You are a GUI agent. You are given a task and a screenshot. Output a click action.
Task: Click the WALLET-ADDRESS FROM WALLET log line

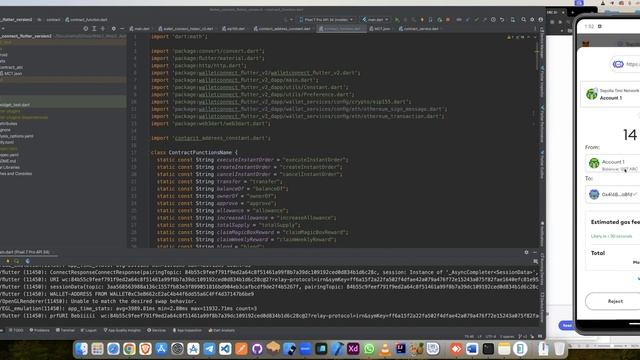tap(127, 294)
